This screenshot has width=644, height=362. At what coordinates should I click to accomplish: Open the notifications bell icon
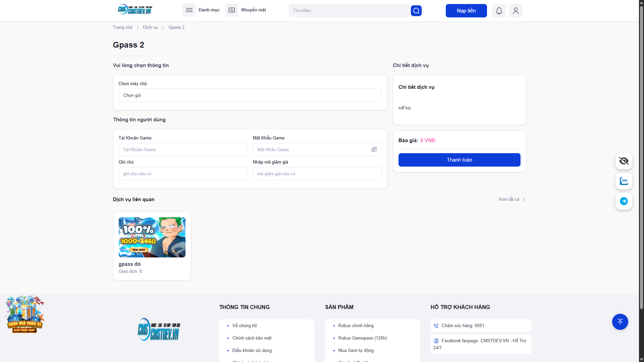[x=499, y=11]
